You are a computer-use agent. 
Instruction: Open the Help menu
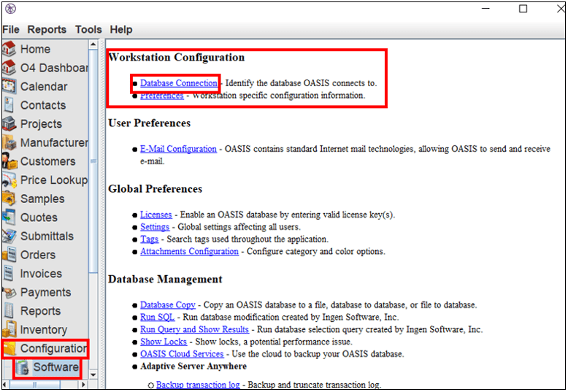tap(121, 29)
